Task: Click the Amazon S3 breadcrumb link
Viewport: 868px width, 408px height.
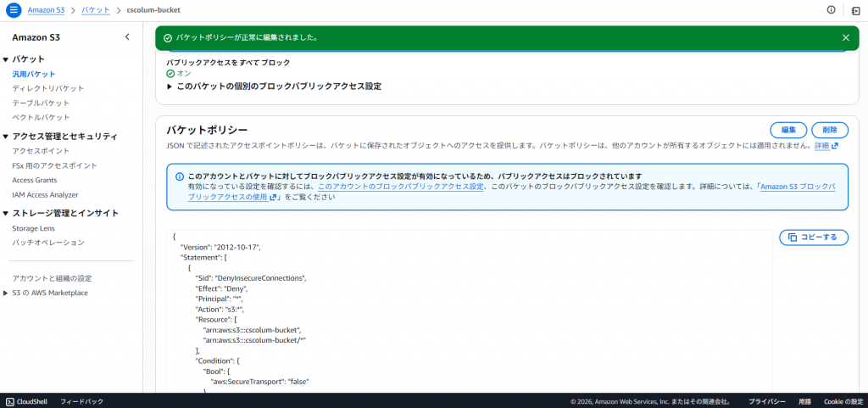Action: tap(47, 9)
